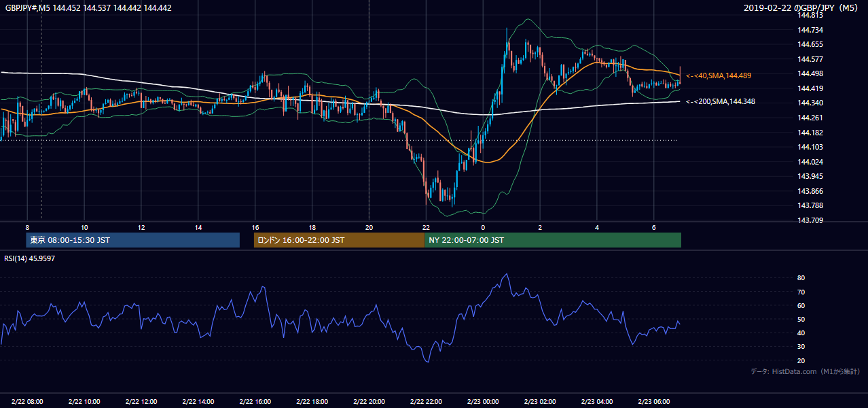The image size is (868, 408).
Task: Click price level 144.103 on axis
Action: pyautogui.click(x=810, y=147)
